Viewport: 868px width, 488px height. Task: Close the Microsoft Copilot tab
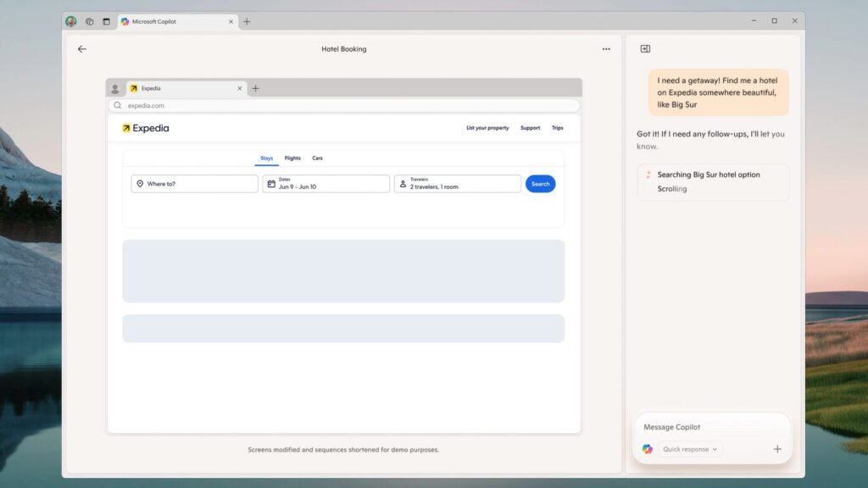coord(231,21)
